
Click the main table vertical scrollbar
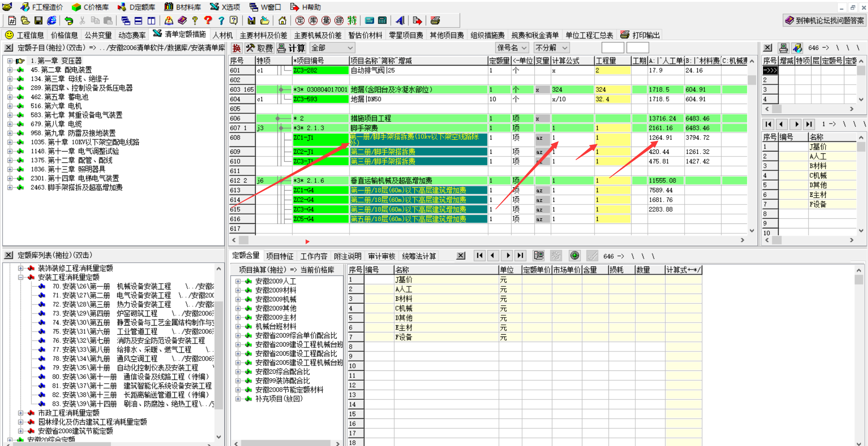pyautogui.click(x=752, y=145)
